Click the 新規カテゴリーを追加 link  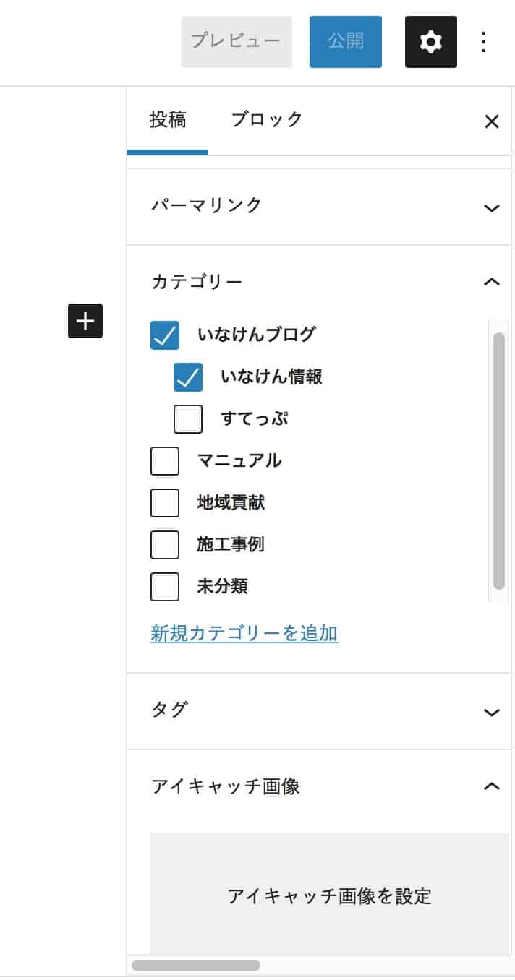tap(244, 634)
